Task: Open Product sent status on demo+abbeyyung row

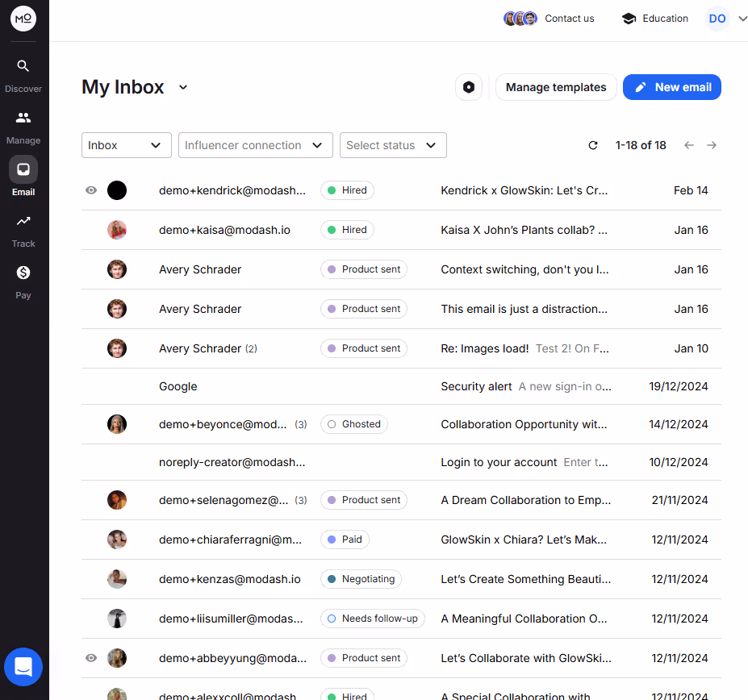Action: 364,658
